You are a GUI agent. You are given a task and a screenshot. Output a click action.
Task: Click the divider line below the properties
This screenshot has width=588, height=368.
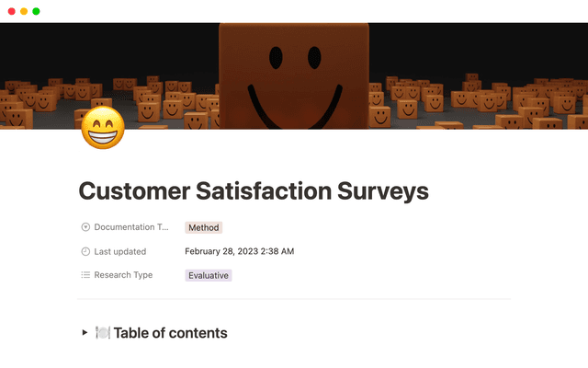pos(294,299)
